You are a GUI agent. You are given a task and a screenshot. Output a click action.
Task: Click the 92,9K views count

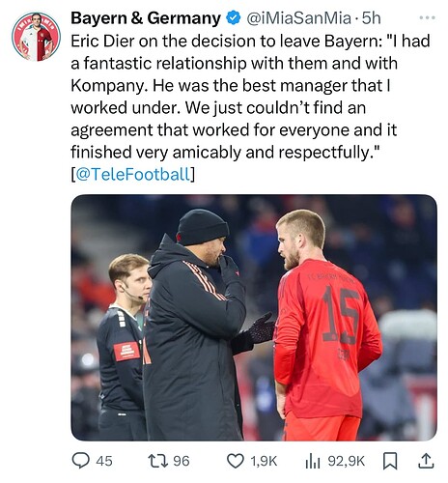[x=347, y=461]
